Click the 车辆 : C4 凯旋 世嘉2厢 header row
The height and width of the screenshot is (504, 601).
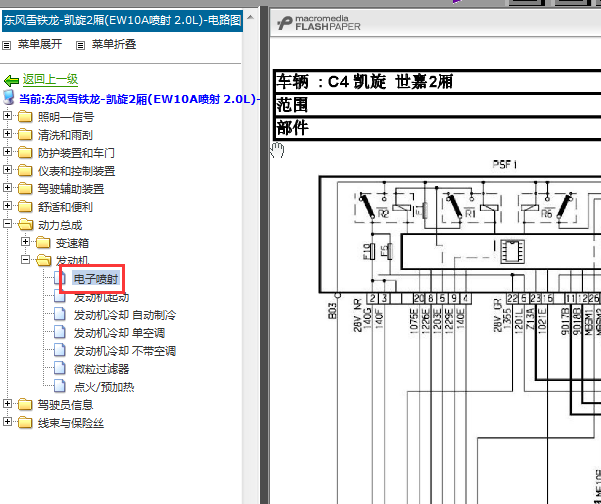[437, 81]
